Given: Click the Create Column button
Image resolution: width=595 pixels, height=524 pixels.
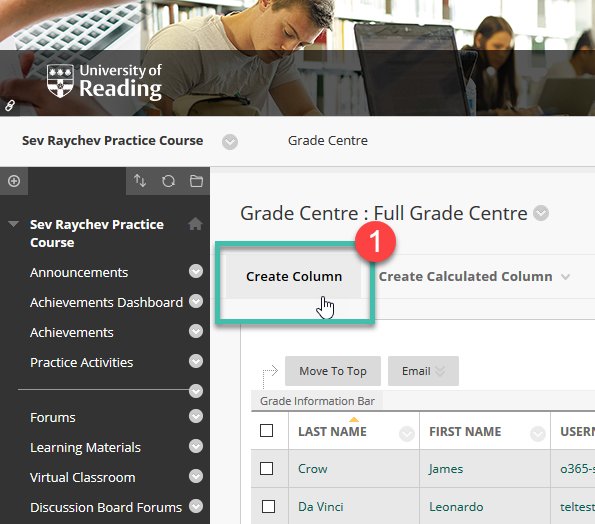Looking at the screenshot, I should coord(294,277).
